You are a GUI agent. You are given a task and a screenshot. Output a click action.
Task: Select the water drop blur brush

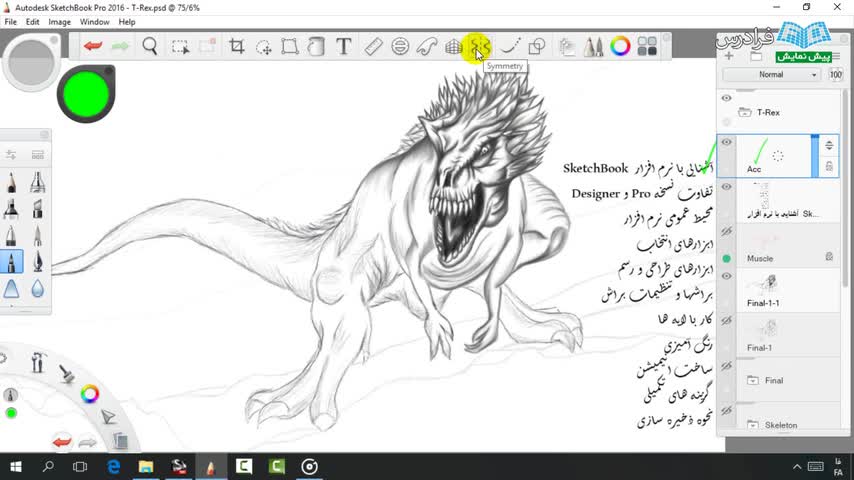38,289
